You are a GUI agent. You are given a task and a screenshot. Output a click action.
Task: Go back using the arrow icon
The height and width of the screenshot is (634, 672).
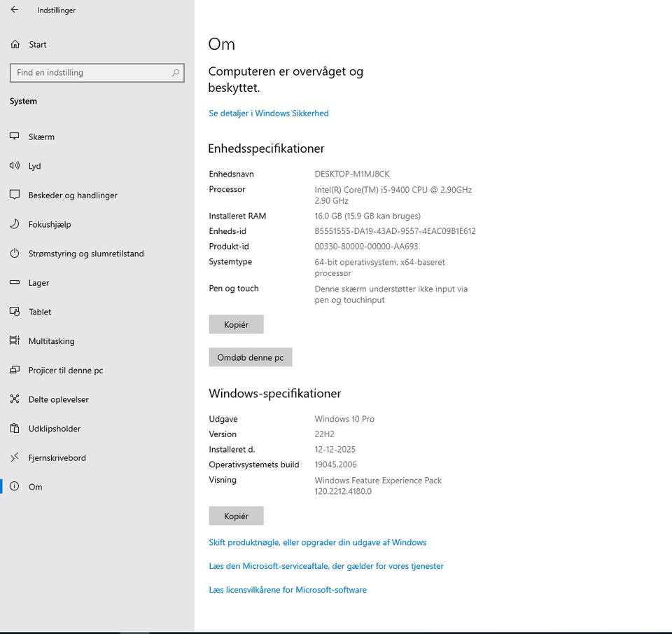tap(15, 9)
